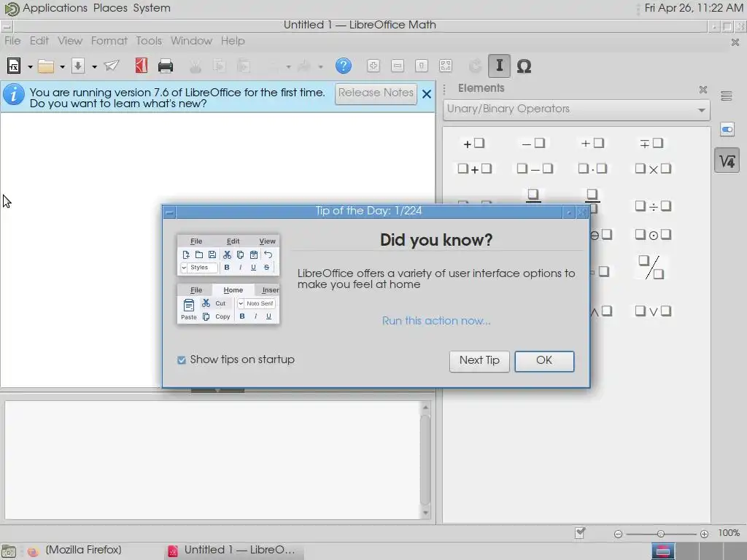Click the New formula document icon

14,66
